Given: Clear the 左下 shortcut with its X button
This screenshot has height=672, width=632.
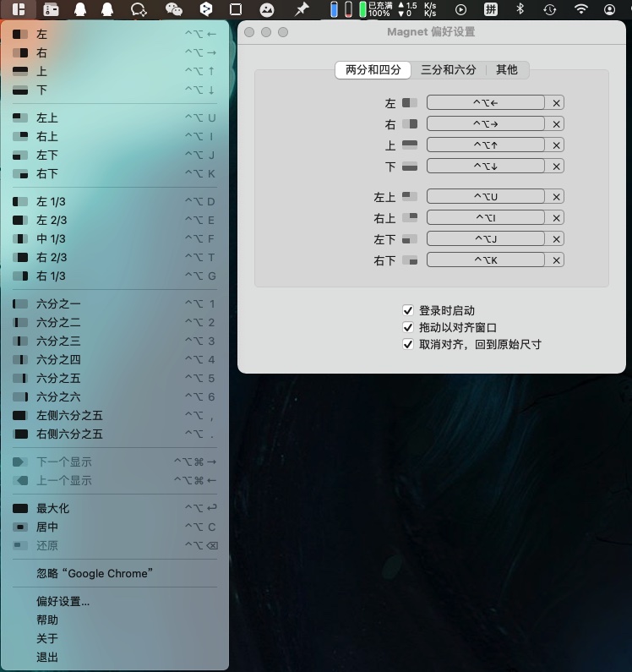Looking at the screenshot, I should click(x=556, y=238).
